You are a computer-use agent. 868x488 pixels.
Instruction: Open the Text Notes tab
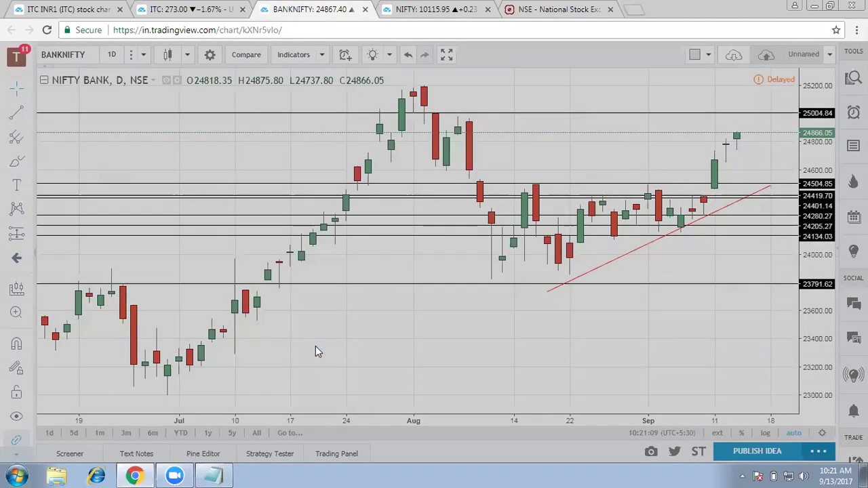[136, 454]
